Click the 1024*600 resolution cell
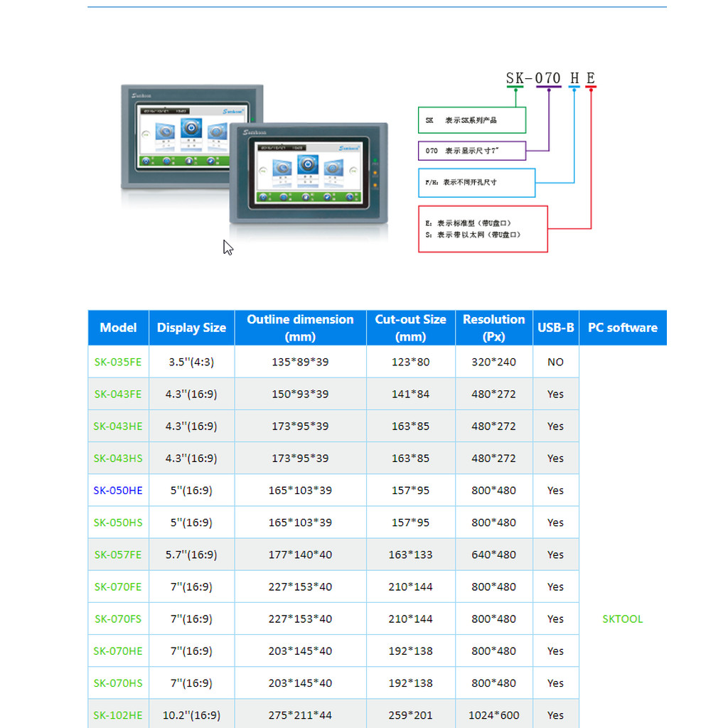 [x=493, y=715]
